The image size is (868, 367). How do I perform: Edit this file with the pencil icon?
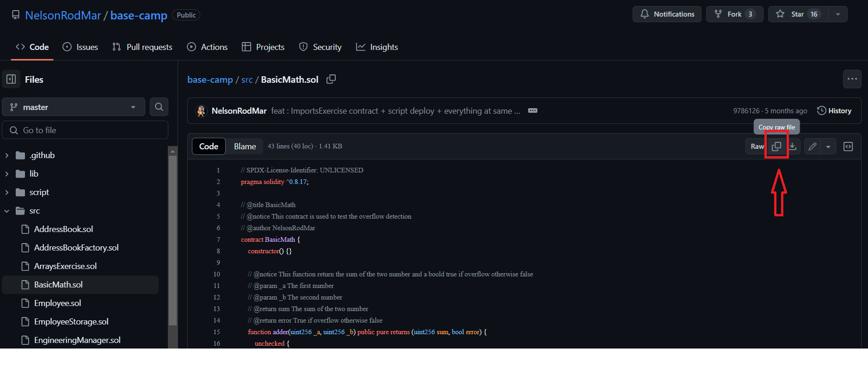(813, 147)
